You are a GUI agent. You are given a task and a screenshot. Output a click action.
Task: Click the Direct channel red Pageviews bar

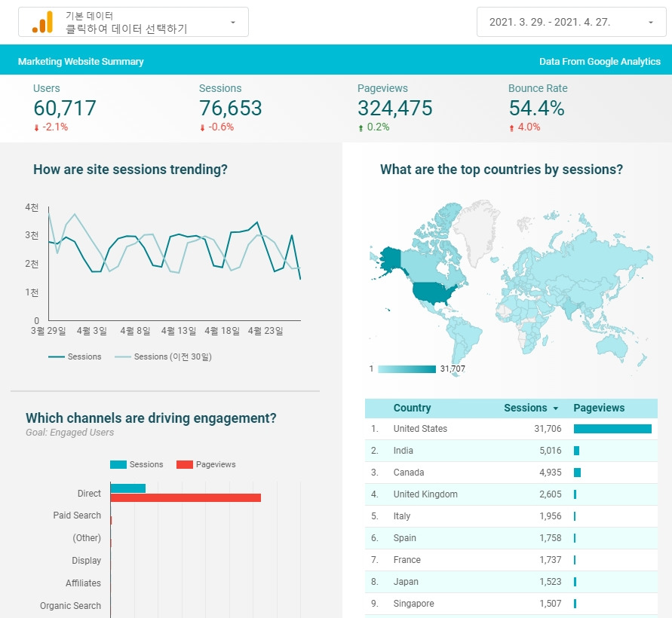click(186, 497)
